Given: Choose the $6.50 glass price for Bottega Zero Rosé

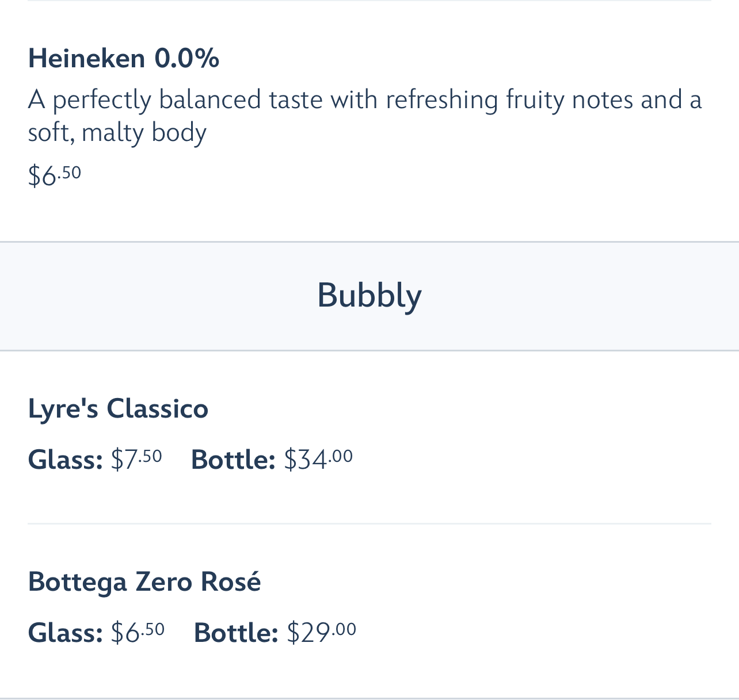Looking at the screenshot, I should pos(138,632).
